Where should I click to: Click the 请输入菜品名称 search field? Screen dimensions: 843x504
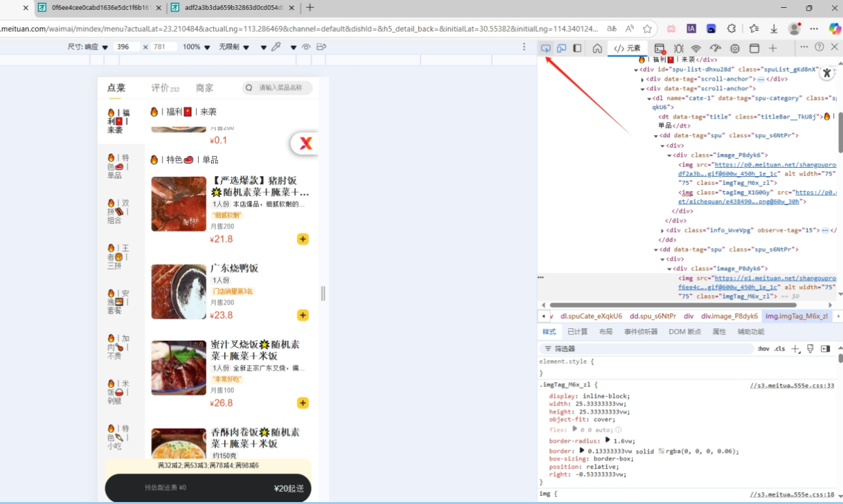pyautogui.click(x=280, y=88)
